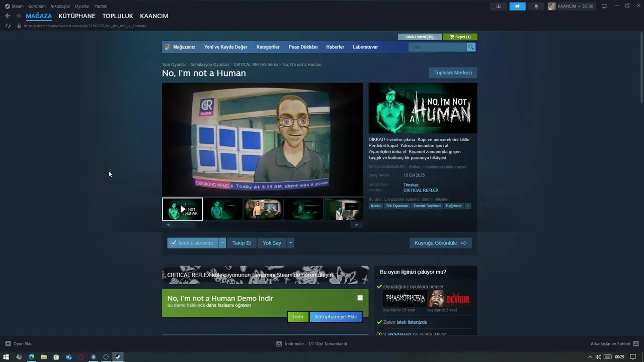Image resolution: width=644 pixels, height=362 pixels.
Task: Open Outlook from taskbar
Action: click(x=68, y=357)
